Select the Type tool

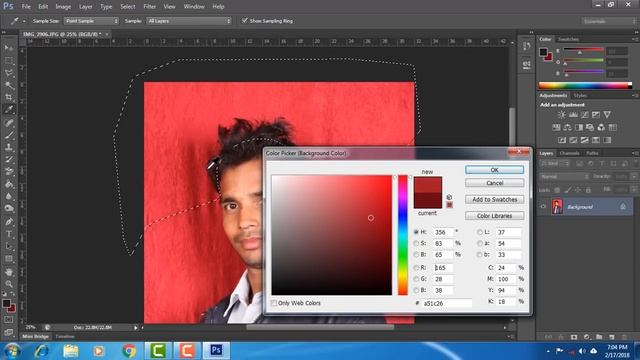[9, 234]
